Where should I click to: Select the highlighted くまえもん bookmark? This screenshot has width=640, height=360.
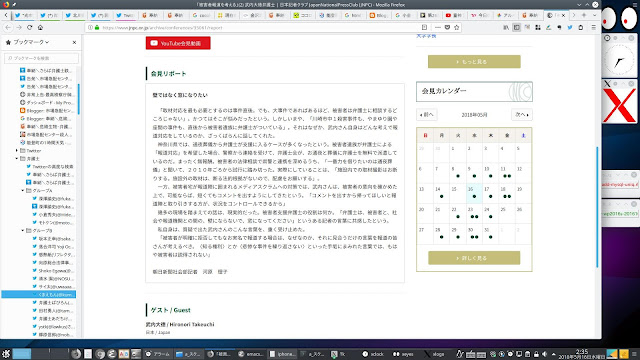coord(38,294)
